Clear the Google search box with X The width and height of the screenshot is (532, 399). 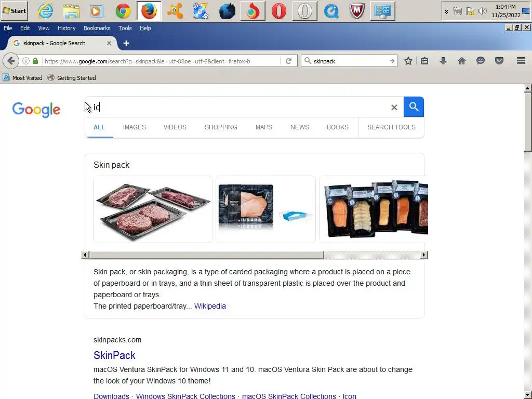tap(394, 108)
